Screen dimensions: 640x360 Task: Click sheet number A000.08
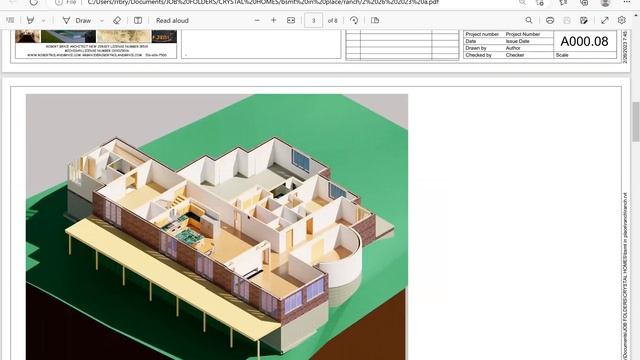pyautogui.click(x=584, y=41)
